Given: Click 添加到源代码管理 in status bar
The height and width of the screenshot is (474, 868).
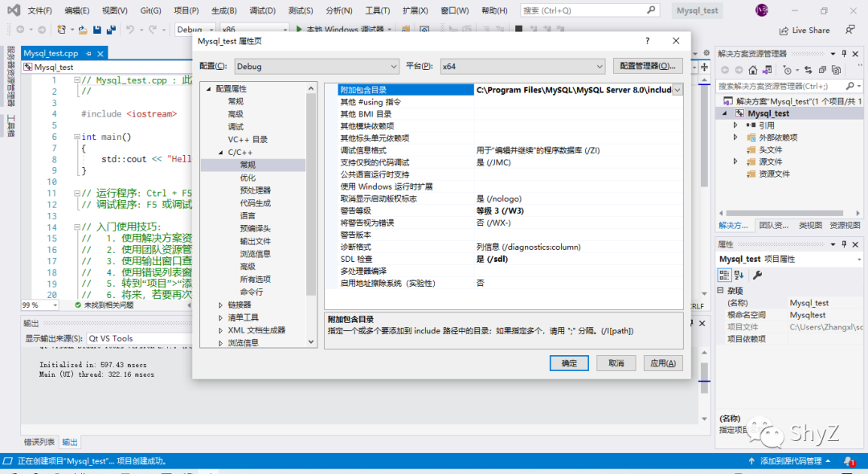Looking at the screenshot, I should (x=791, y=460).
